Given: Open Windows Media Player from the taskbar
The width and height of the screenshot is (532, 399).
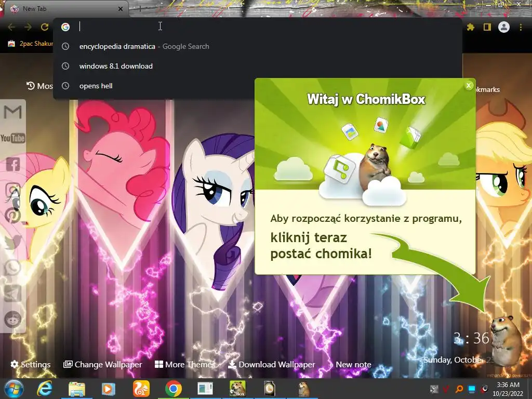Looking at the screenshot, I should click(x=109, y=389).
